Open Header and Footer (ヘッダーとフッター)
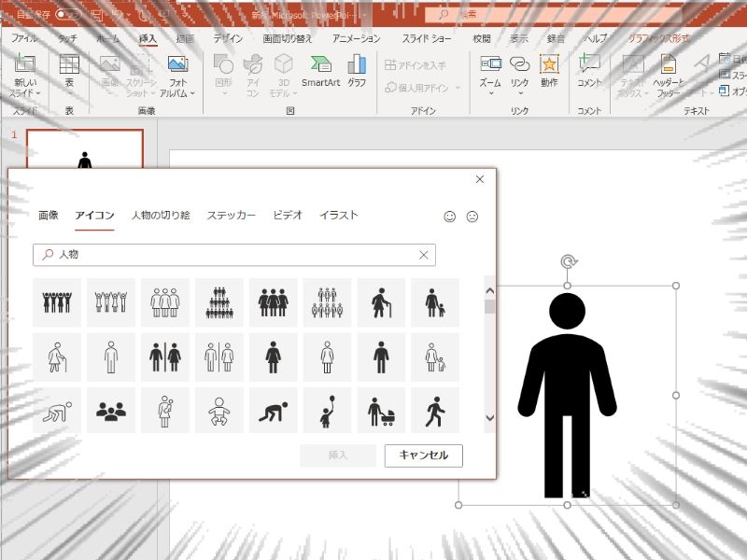Viewport: 747px width, 560px height. pyautogui.click(x=669, y=75)
